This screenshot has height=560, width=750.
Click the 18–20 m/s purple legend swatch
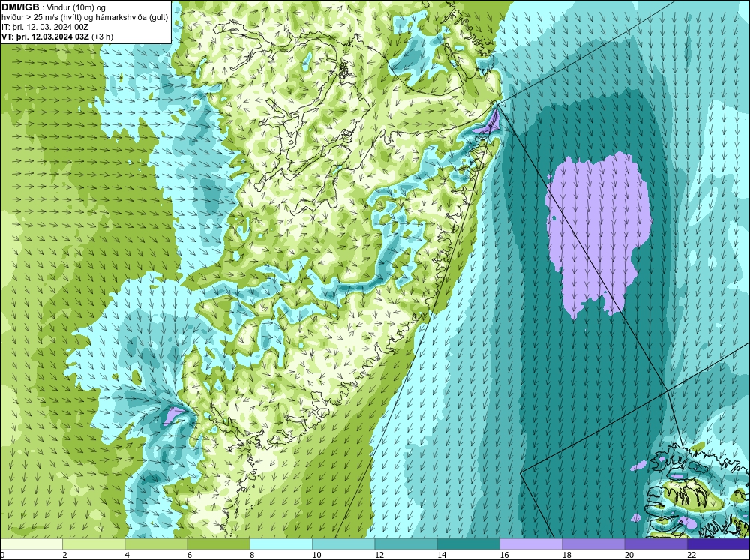tap(593, 544)
